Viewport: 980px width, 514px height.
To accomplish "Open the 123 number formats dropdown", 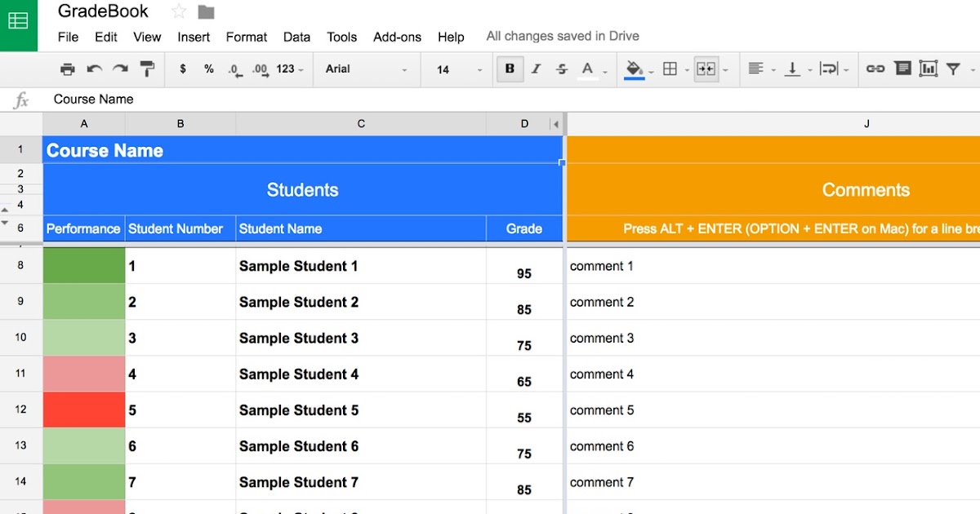I will click(x=290, y=69).
